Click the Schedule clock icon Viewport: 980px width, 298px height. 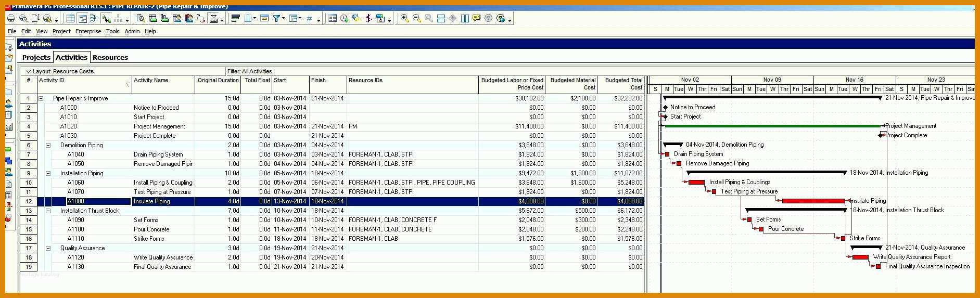coord(345,18)
